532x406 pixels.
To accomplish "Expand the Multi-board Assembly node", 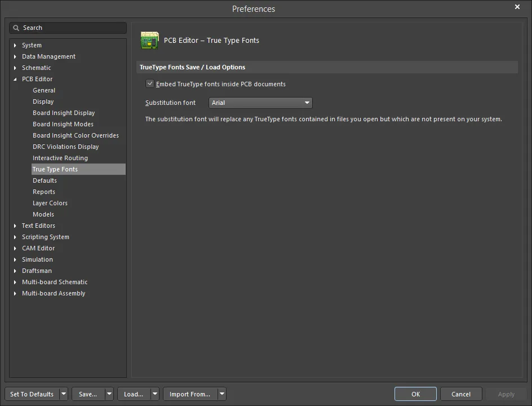I will [x=15, y=293].
